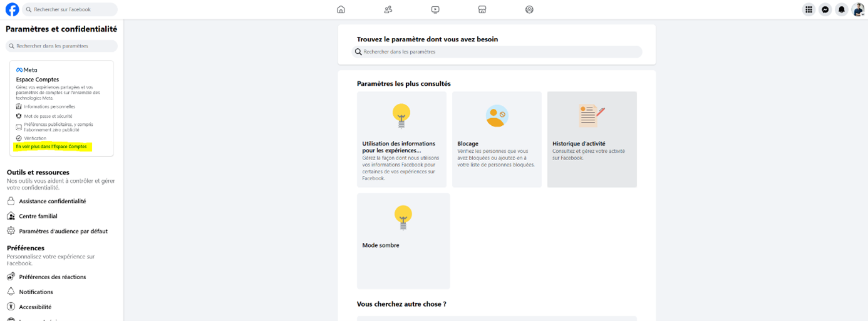The width and height of the screenshot is (868, 321).
Task: Select 'Paramètres d'audience par défaut'
Action: (x=63, y=231)
